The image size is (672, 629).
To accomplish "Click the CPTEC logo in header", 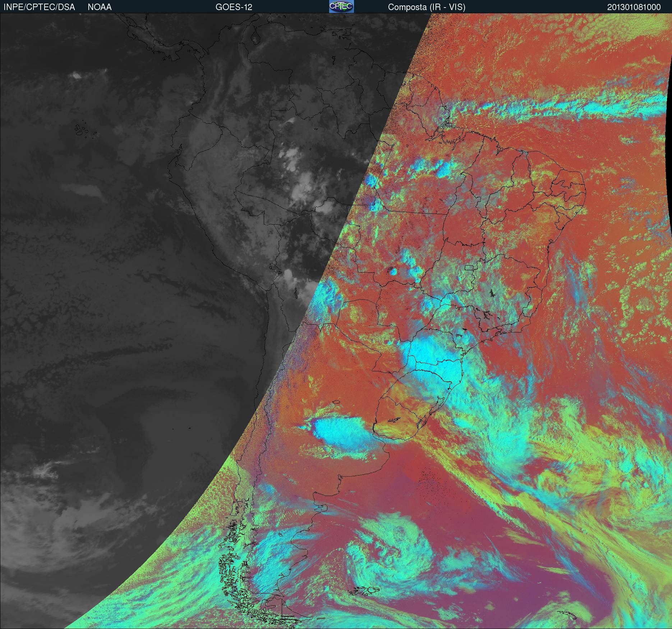I will coord(341,6).
